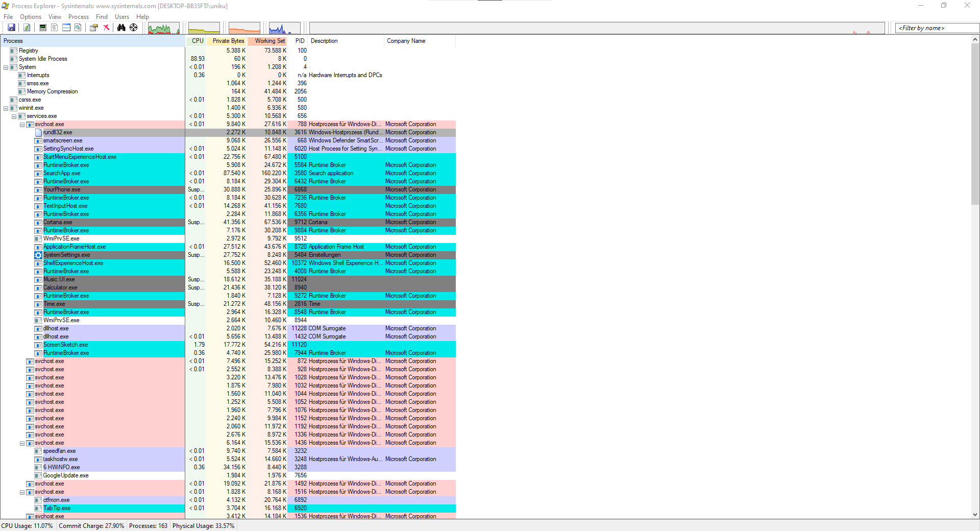Collapse the System process tree node
The image size is (980, 531).
6,67
